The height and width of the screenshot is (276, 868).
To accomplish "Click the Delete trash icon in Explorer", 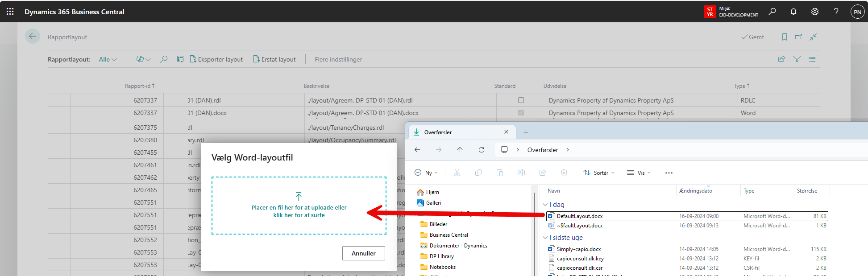I will pos(564,173).
